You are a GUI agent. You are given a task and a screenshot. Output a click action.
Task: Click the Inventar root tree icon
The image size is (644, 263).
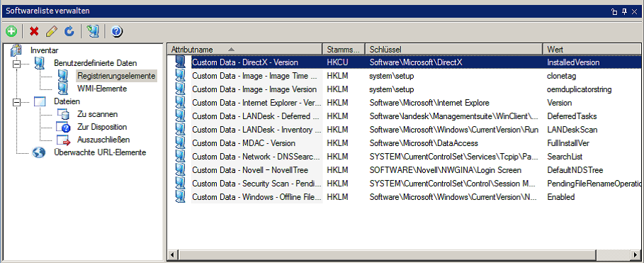(x=16, y=50)
